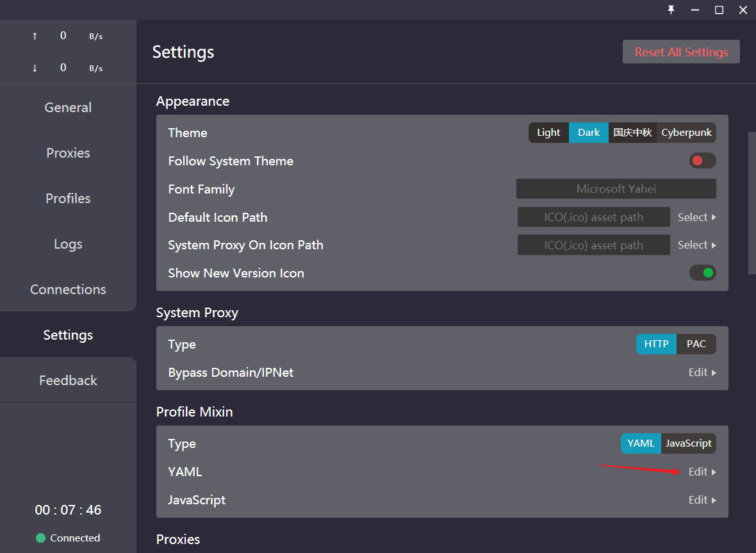Open the Connections tab
The height and width of the screenshot is (553, 756).
pos(68,289)
